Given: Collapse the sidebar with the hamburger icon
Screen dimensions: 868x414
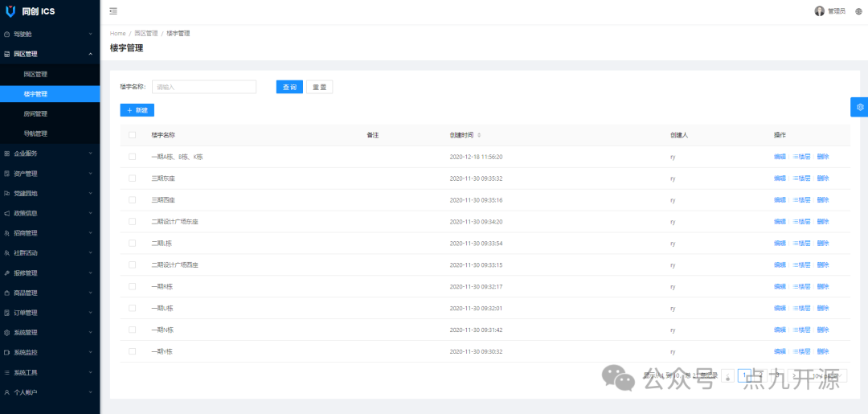Looking at the screenshot, I should click(x=113, y=11).
